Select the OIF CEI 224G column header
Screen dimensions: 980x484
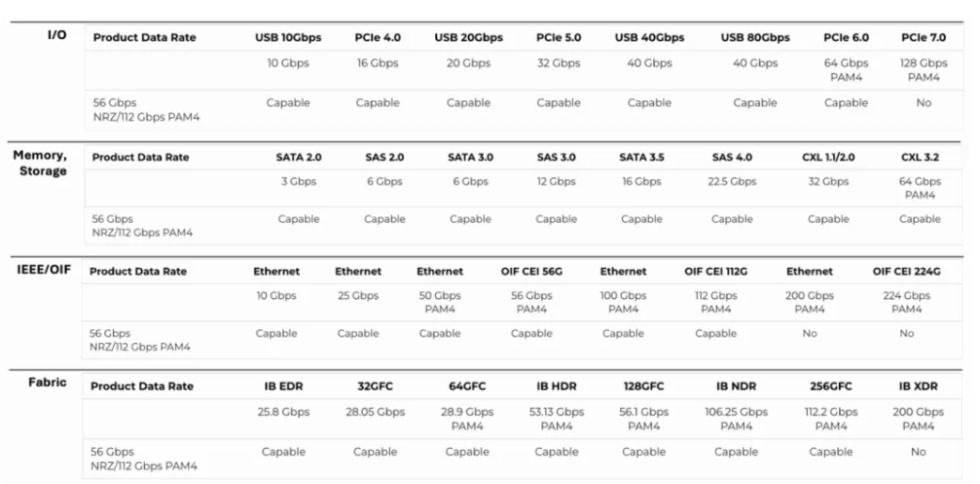point(906,272)
